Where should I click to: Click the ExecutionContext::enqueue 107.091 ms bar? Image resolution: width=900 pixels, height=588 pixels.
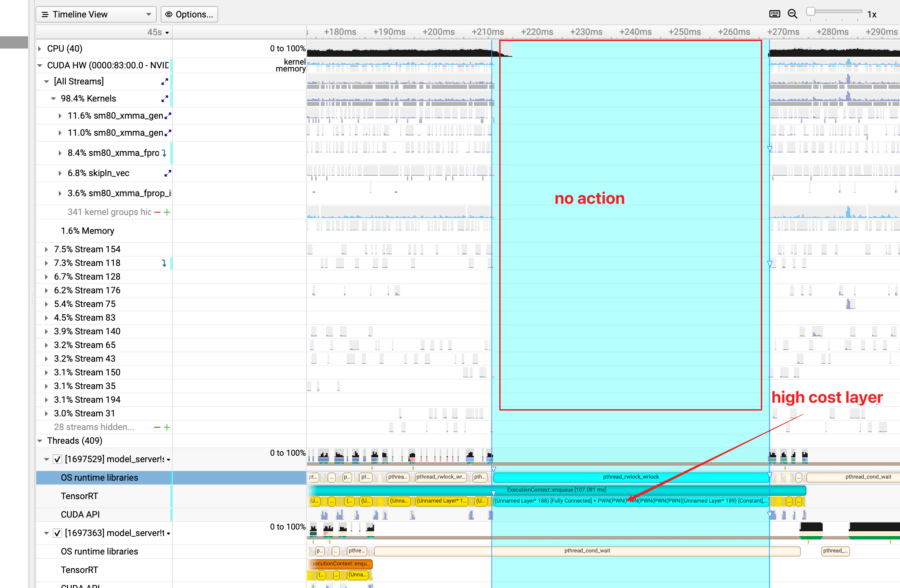(556, 490)
